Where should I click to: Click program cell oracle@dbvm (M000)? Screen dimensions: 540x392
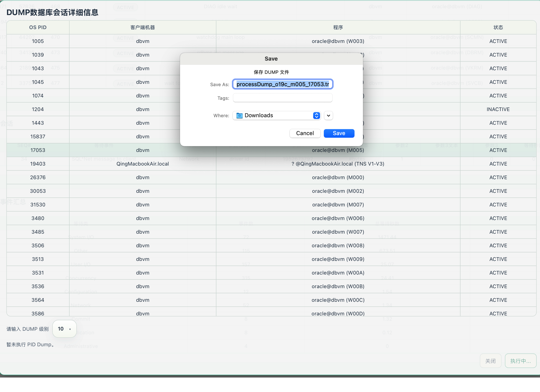click(338, 177)
